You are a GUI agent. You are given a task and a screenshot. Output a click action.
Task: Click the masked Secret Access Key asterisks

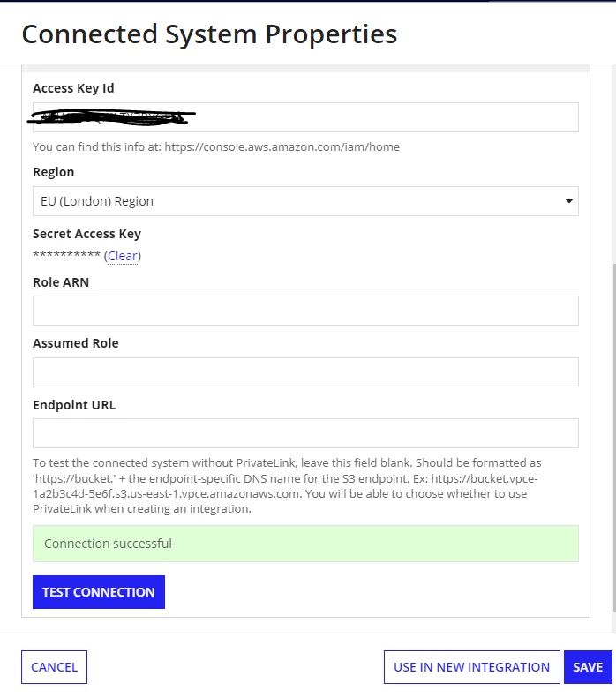[67, 255]
